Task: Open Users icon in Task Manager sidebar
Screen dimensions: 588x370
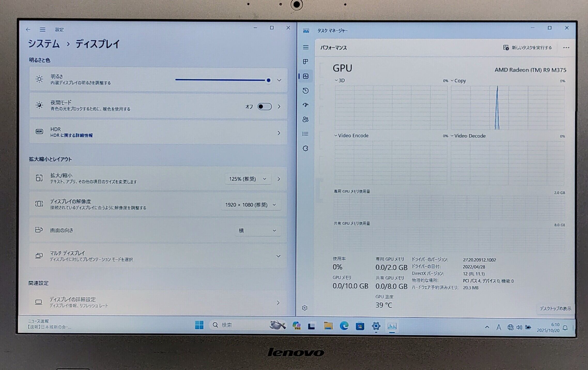Action: pos(306,119)
